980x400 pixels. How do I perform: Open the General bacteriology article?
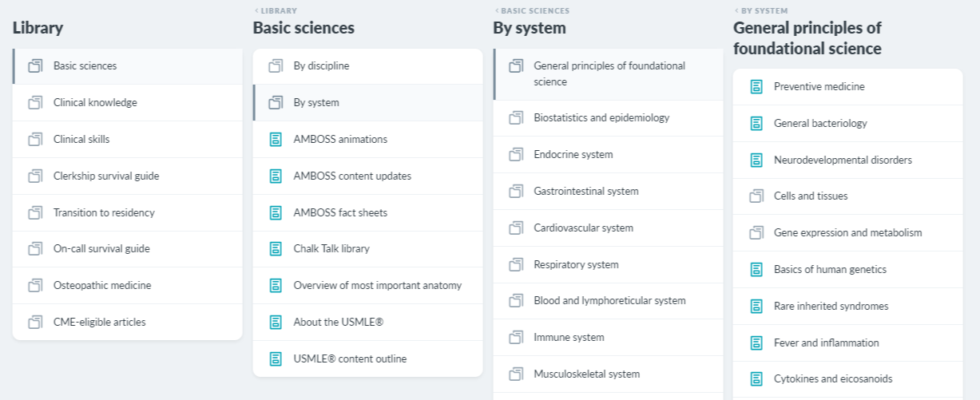click(848, 123)
